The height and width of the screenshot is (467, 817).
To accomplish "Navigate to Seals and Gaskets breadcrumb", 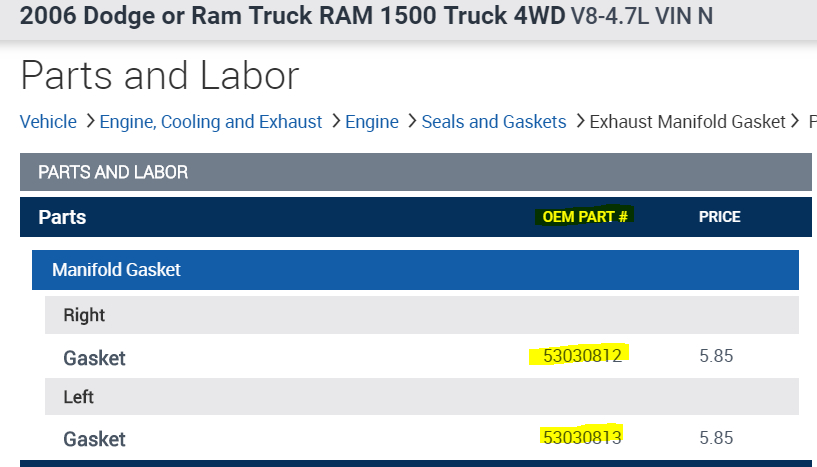I will click(x=494, y=122).
